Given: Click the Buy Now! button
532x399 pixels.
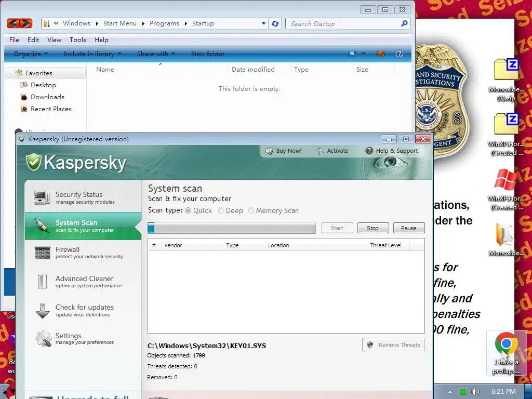Looking at the screenshot, I should click(x=284, y=151).
